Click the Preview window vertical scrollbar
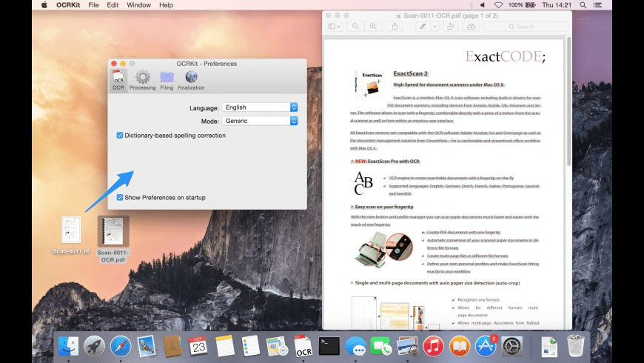 tap(568, 101)
